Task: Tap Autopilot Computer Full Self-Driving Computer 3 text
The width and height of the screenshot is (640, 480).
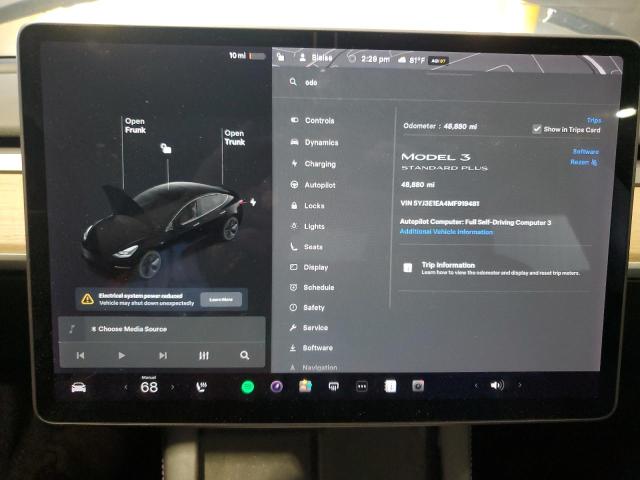Action: pos(476,222)
